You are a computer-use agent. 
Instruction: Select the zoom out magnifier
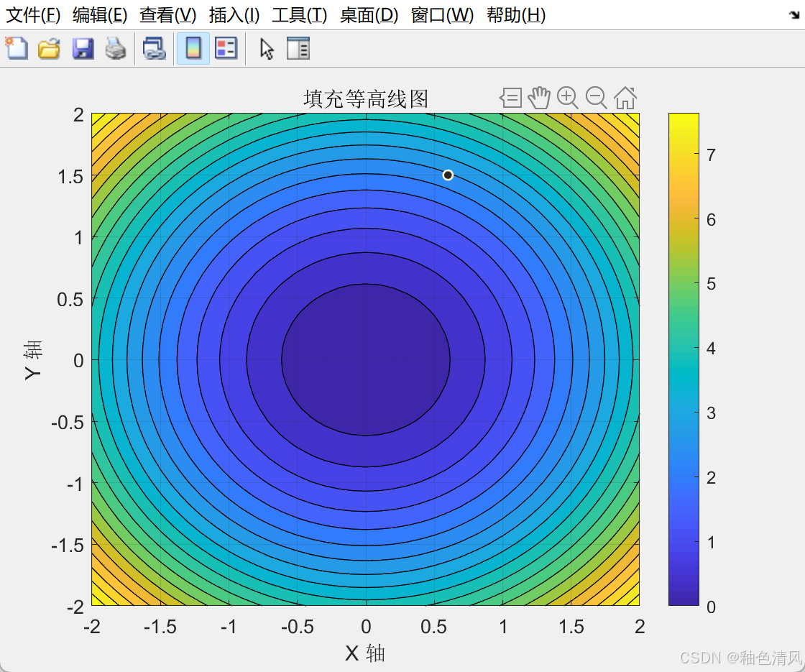tap(597, 98)
